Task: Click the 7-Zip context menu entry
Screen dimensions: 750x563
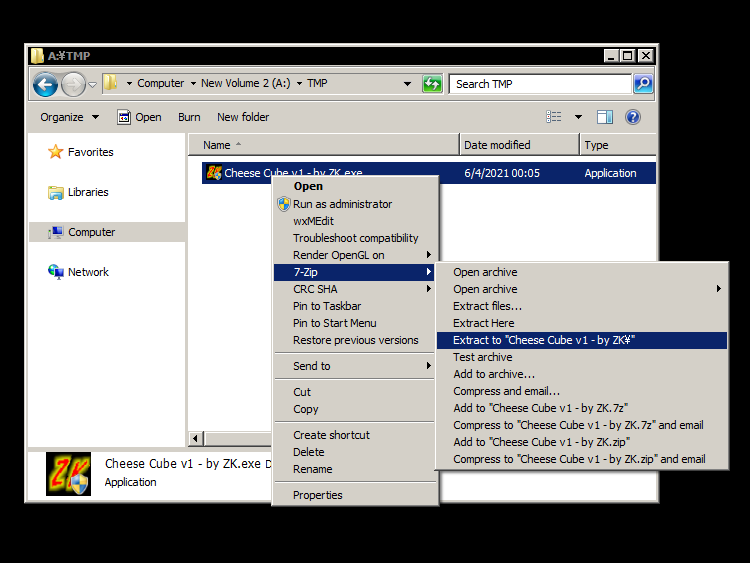Action: click(x=354, y=272)
